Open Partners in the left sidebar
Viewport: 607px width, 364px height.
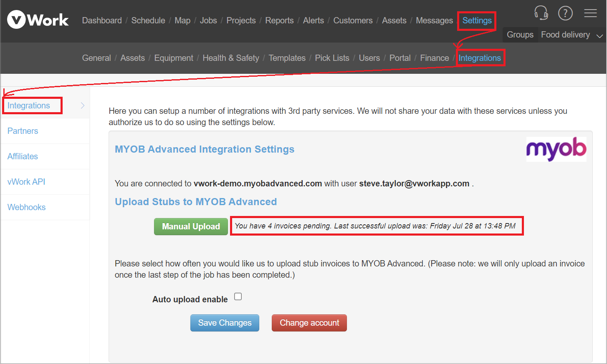[23, 131]
